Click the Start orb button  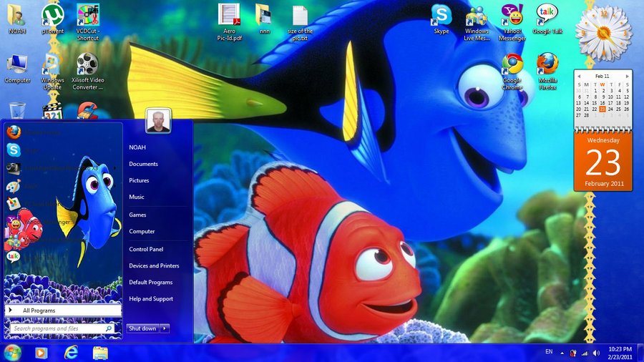[12, 352]
